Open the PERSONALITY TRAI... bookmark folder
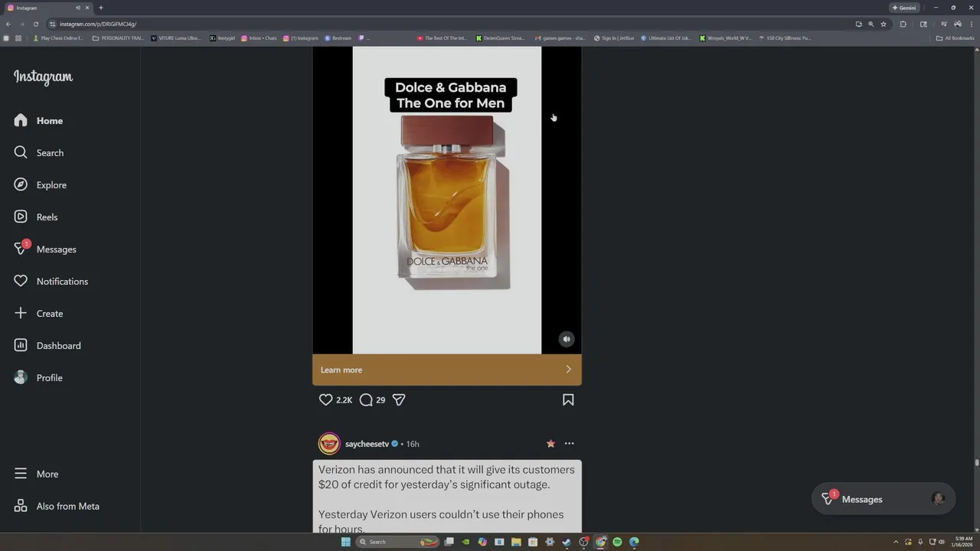 [118, 37]
